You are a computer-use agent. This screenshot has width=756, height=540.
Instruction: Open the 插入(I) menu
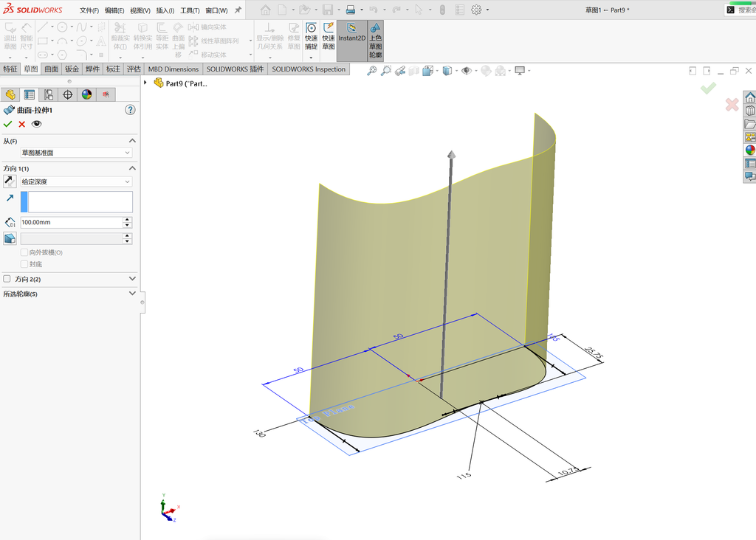[x=165, y=10]
